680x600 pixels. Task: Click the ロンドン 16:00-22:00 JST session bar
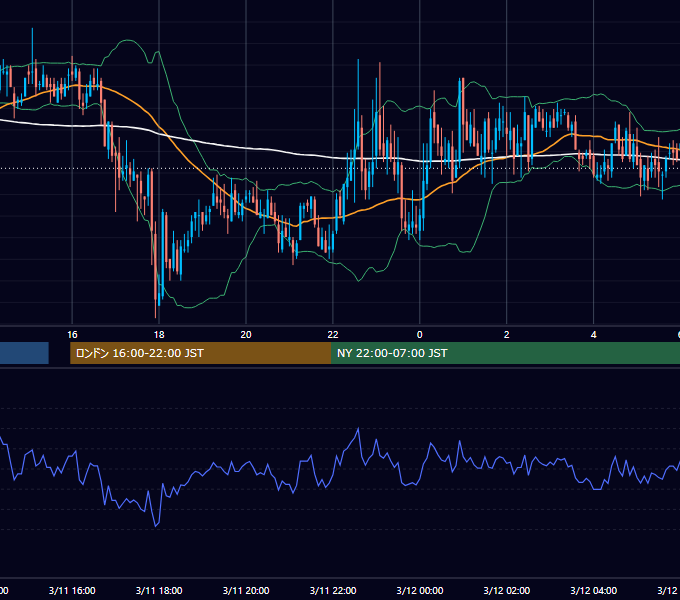pyautogui.click(x=200, y=353)
